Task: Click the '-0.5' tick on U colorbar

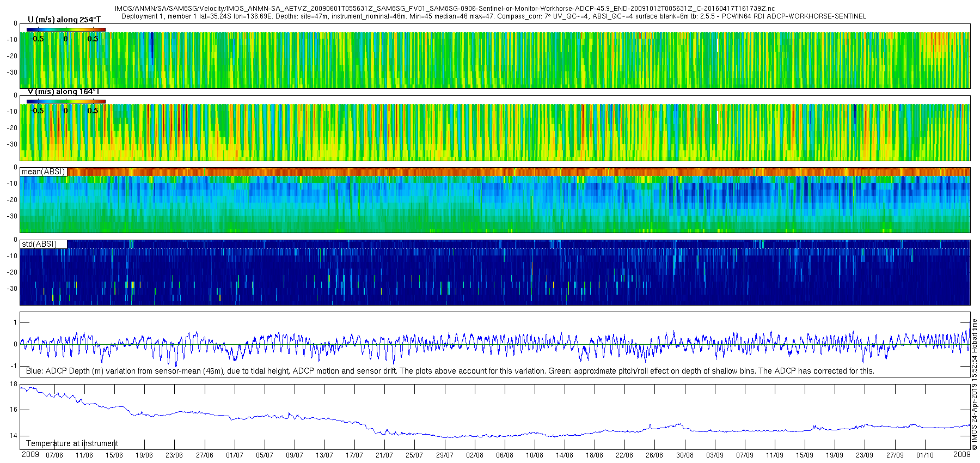Action: point(37,39)
